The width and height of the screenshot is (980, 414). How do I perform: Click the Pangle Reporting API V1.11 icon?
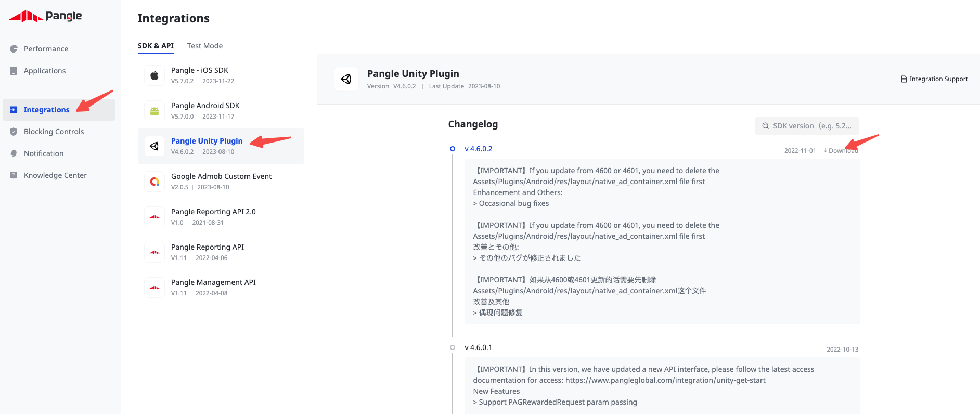coord(154,252)
